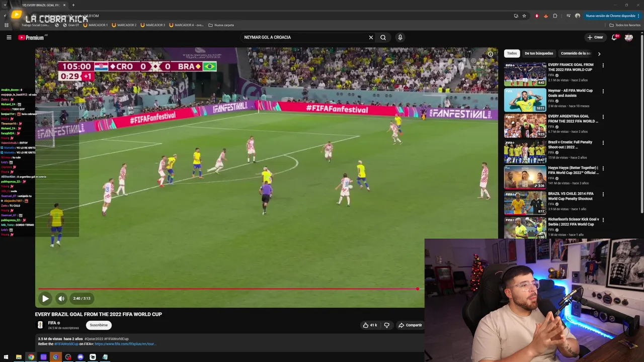Image resolution: width=644 pixels, height=362 pixels.
Task: Open the MARCADOR 1 bookmark
Action: coord(96,25)
